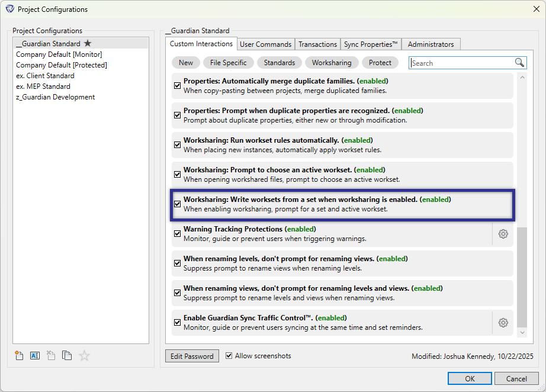546x392 pixels.
Task: Uncheck Properties: Automatically merge duplicate families
Action: point(177,85)
